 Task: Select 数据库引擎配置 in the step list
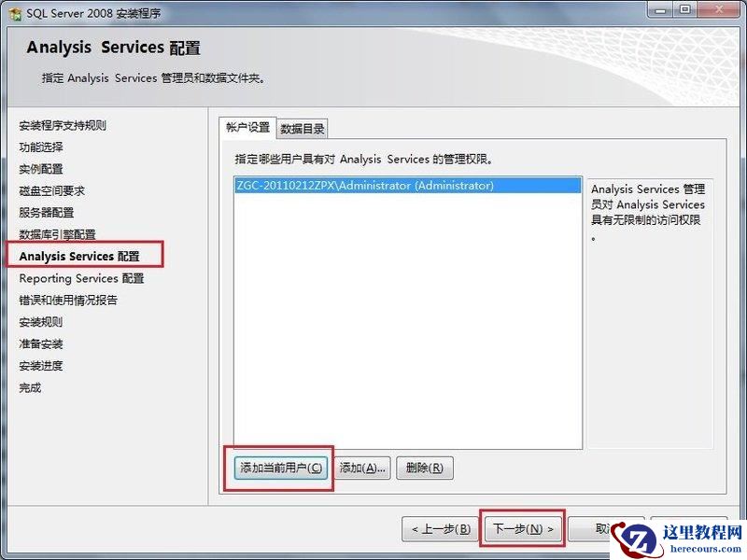[57, 234]
